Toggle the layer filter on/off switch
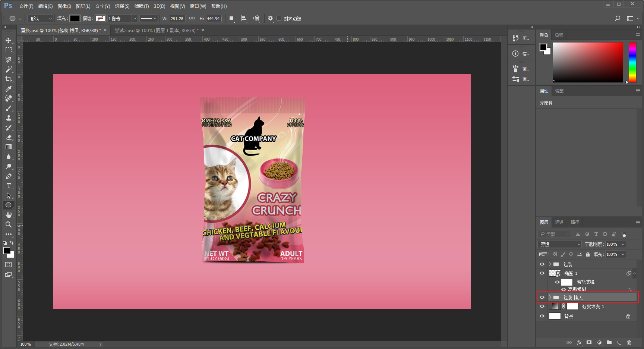 pos(624,235)
